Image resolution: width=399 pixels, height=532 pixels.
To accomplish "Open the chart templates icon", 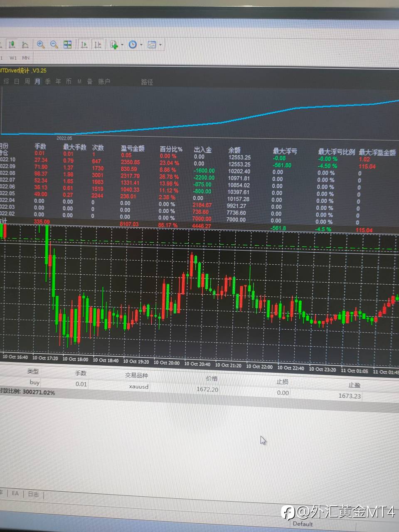I will pos(152,44).
